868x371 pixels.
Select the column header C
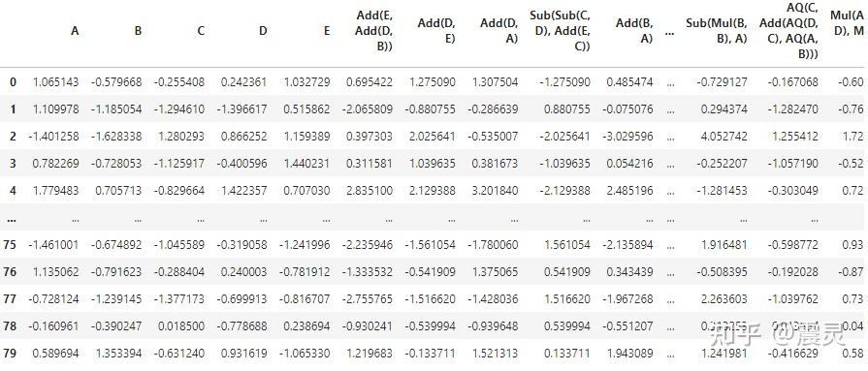pyautogui.click(x=201, y=31)
